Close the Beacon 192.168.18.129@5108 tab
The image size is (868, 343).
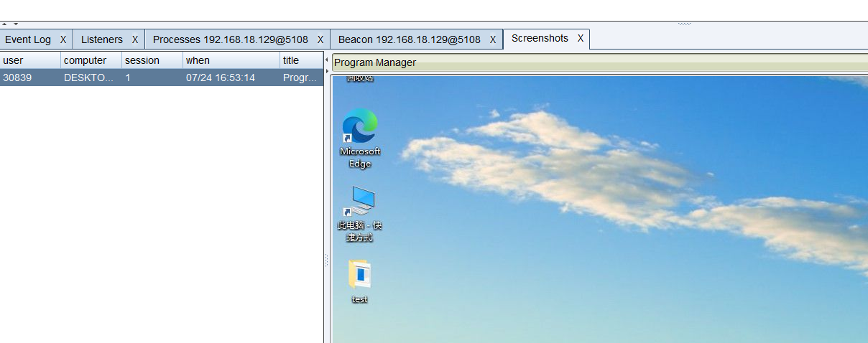tap(493, 39)
